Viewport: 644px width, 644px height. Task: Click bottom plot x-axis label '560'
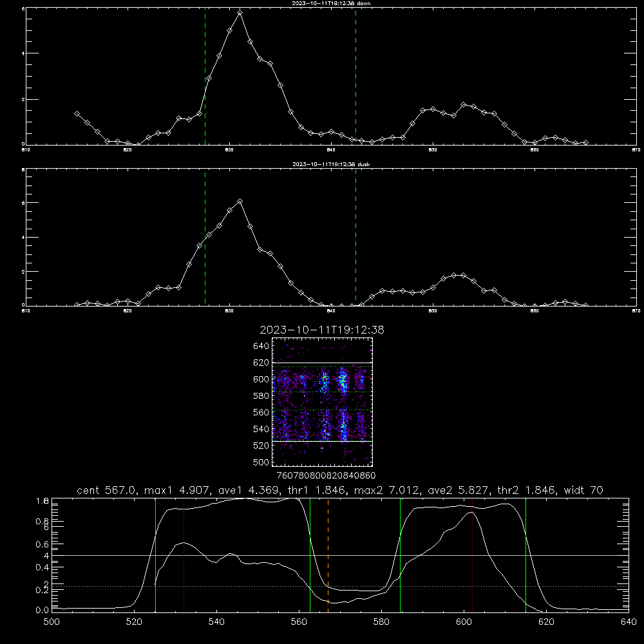pyautogui.click(x=299, y=622)
